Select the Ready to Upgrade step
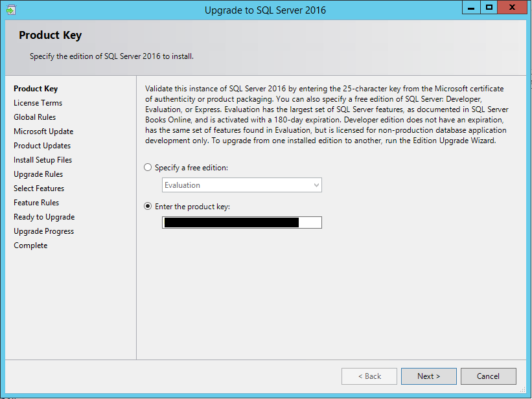This screenshot has height=399, width=532. coord(44,216)
